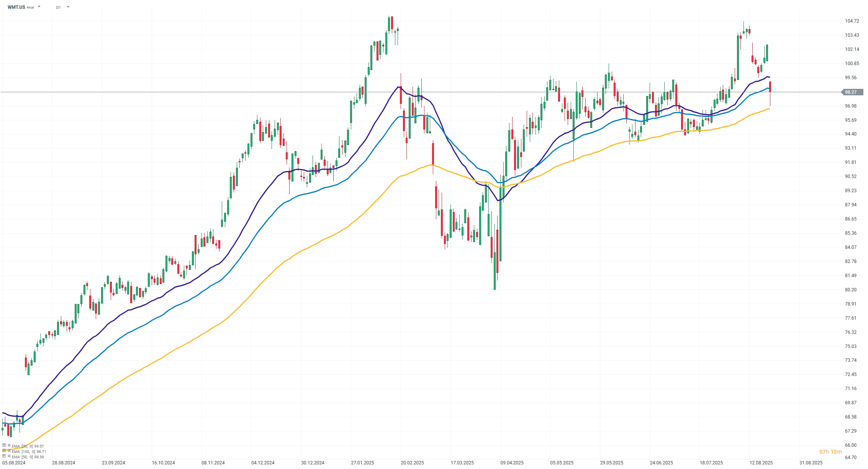Click the Akcje instrument type label
Image resolution: width=868 pixels, height=469 pixels.
click(x=30, y=7)
